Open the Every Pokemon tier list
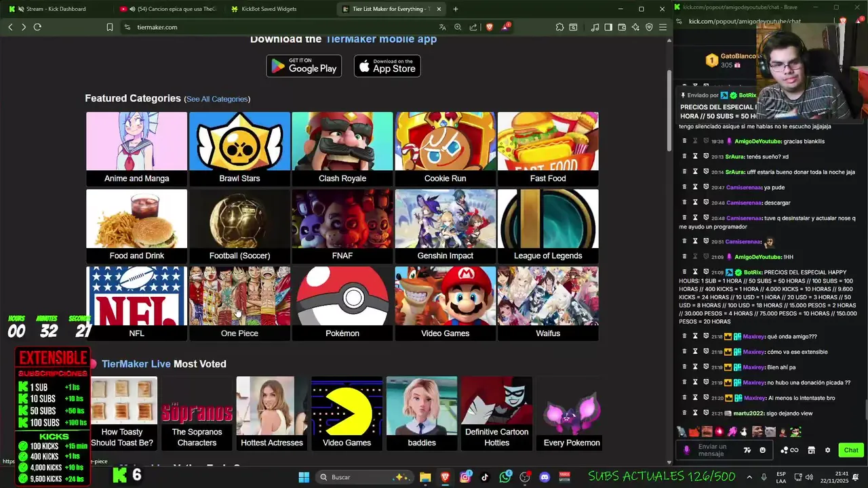This screenshot has width=868, height=488. point(572,413)
